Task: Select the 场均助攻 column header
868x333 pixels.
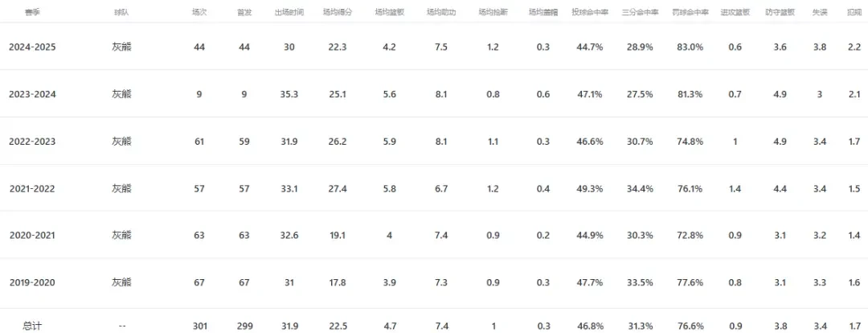Action: tap(441, 12)
